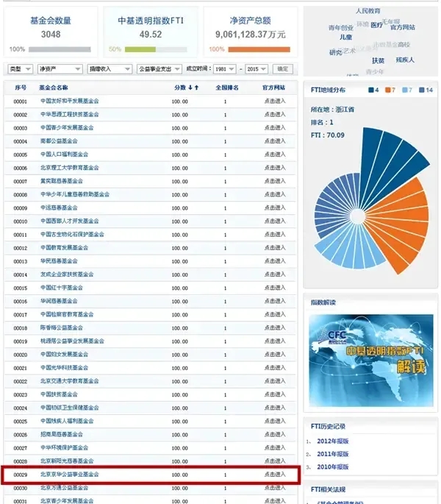Open the 2015 end year dropdown
Image resolution: width=441 pixels, height=504 pixels.
pos(257,68)
